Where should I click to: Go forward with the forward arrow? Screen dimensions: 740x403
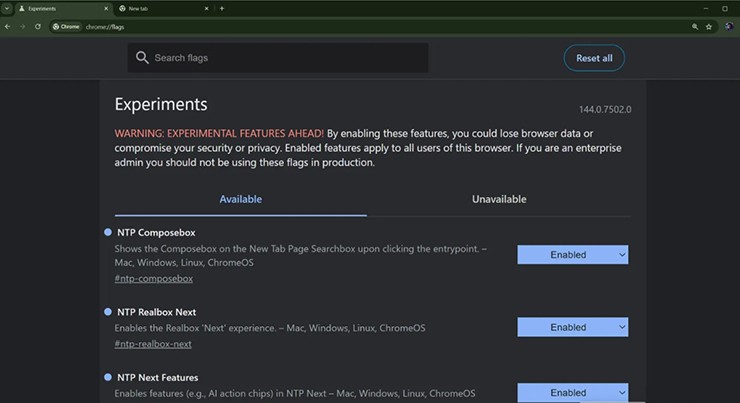coord(23,27)
